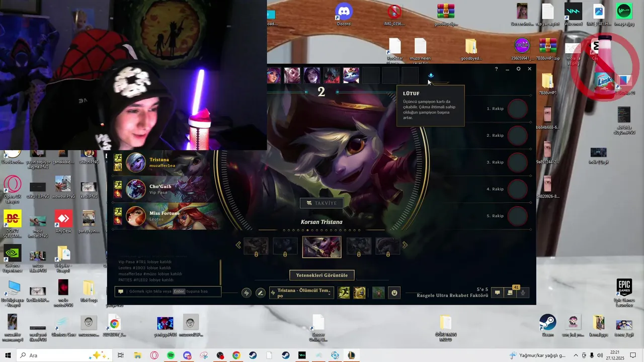This screenshot has width=644, height=362.
Task: Open Spotify from the taskbar
Action: (x=171, y=355)
